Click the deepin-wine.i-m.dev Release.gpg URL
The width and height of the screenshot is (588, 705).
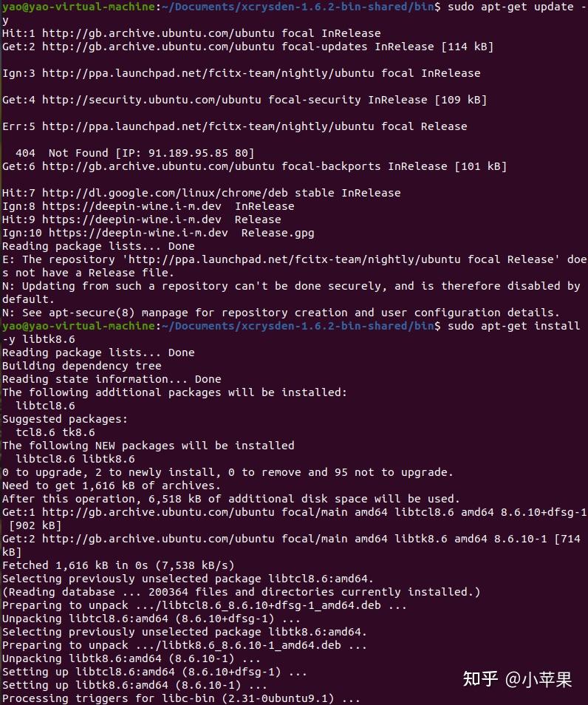point(138,233)
